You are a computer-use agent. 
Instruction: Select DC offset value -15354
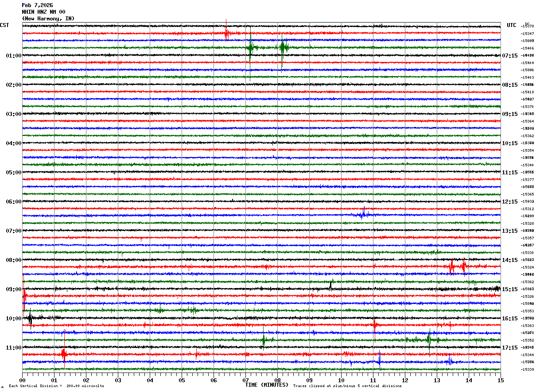(528, 150)
